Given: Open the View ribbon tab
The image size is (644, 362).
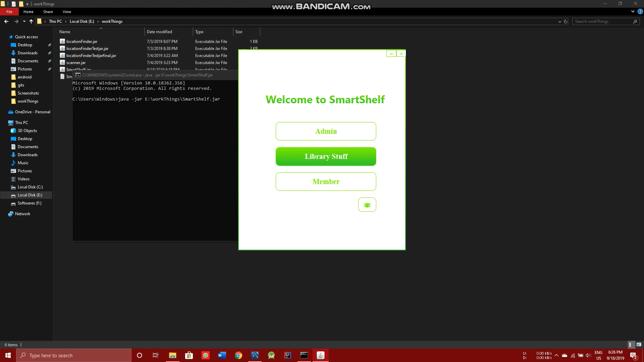Looking at the screenshot, I should point(67,12).
